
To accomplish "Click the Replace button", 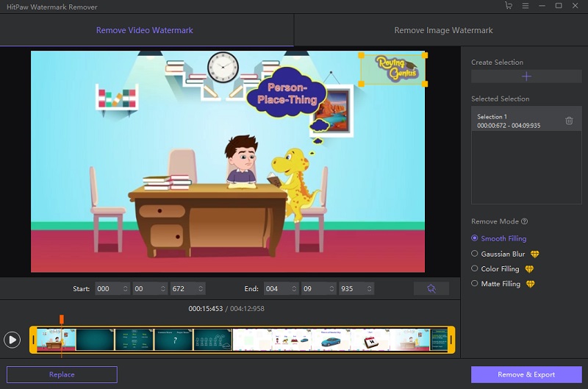I will pyautogui.click(x=62, y=374).
